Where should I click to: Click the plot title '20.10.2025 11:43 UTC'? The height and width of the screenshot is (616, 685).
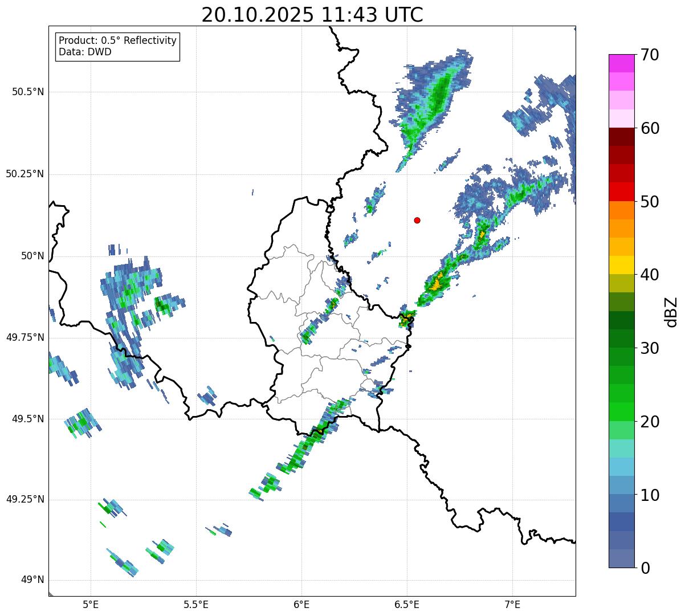[x=312, y=15]
